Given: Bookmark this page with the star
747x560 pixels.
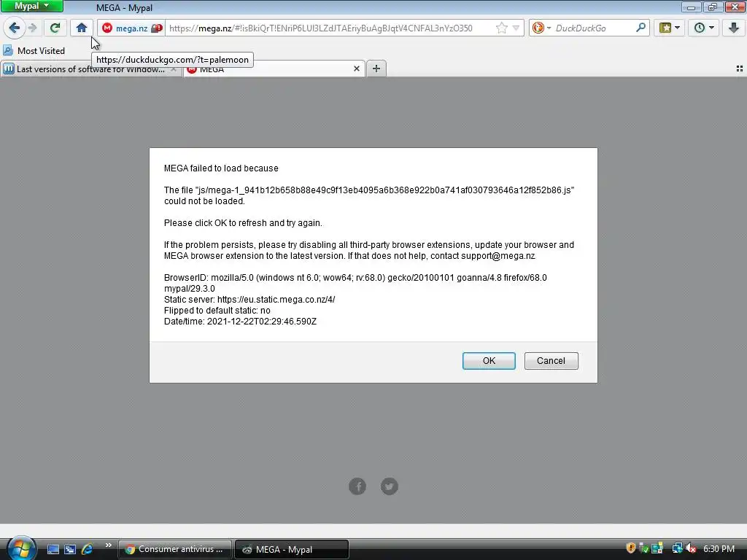Looking at the screenshot, I should [501, 28].
